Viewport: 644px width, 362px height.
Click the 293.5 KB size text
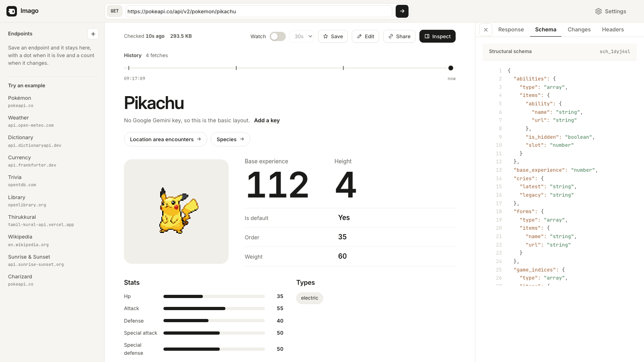181,36
